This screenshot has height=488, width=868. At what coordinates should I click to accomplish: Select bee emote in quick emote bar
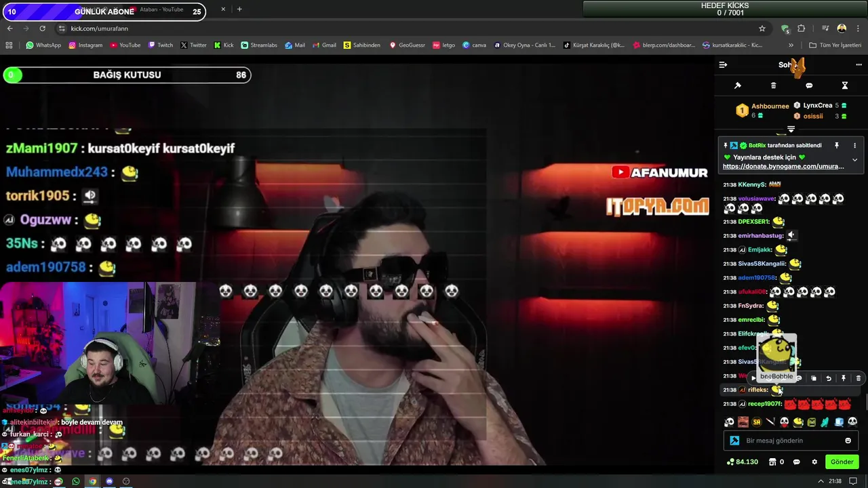click(798, 422)
